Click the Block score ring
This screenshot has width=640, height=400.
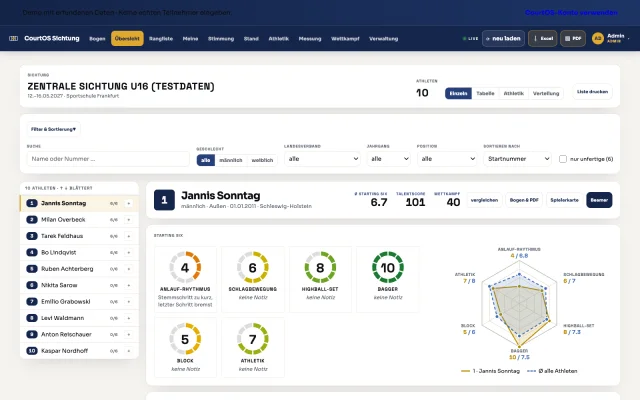185,339
